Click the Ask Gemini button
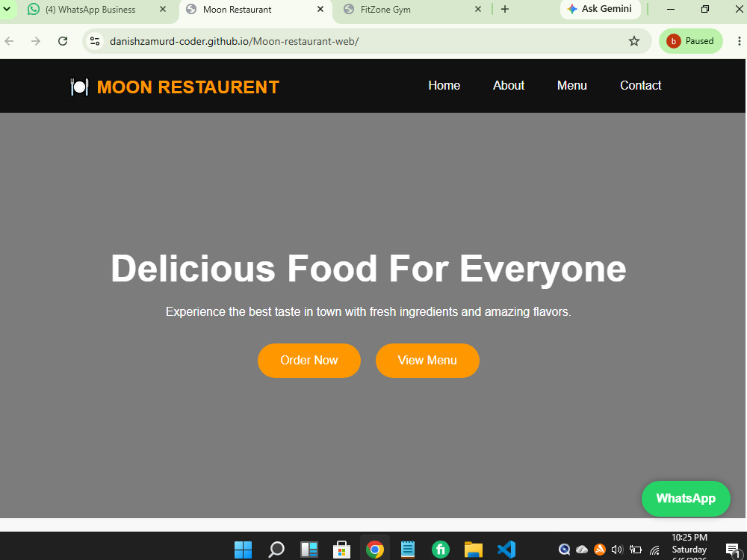The height and width of the screenshot is (560, 747). pyautogui.click(x=601, y=9)
